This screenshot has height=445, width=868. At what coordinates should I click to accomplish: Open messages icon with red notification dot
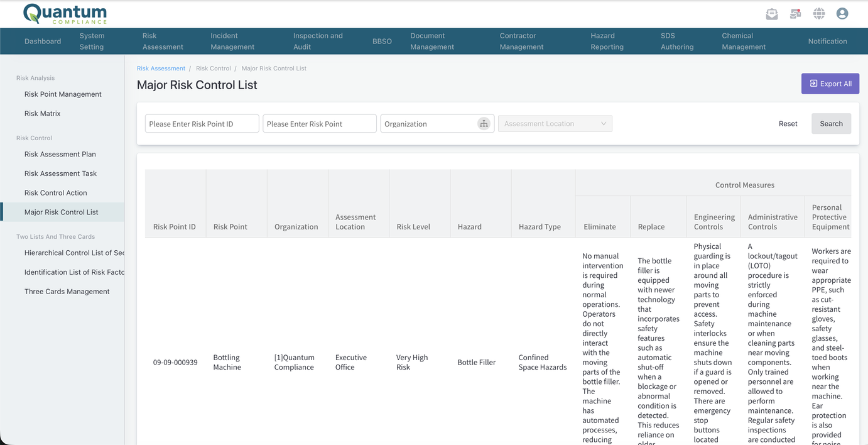(x=796, y=14)
